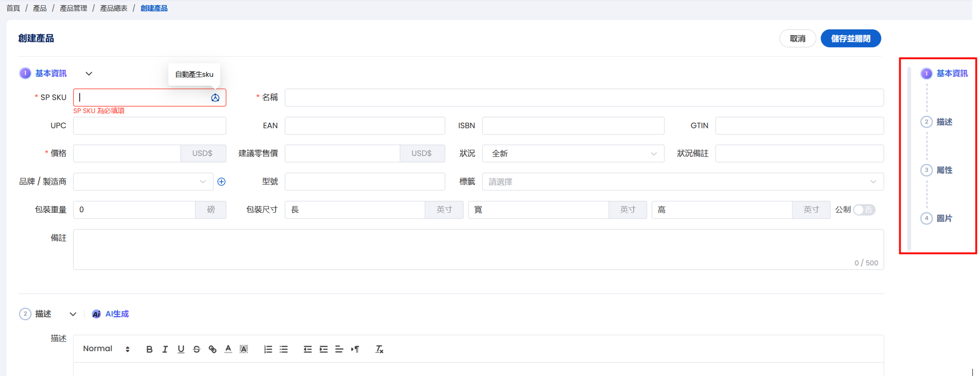Toggle the 公制 metric switch
This screenshot has width=980, height=381.
[x=864, y=210]
